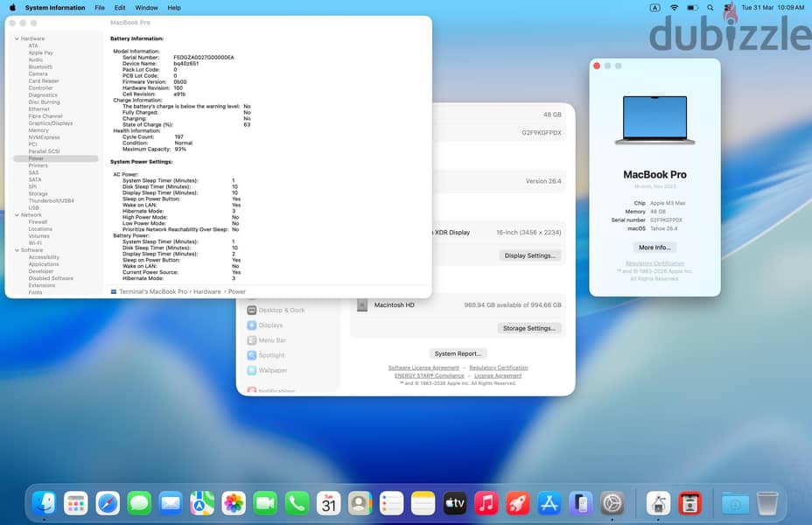This screenshot has width=812, height=525.
Task: Launch Contacts from the Dock
Action: pos(360,503)
